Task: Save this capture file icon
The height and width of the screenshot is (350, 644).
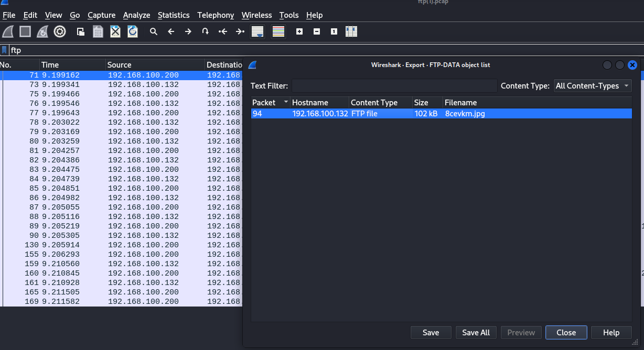Action: [x=98, y=31]
